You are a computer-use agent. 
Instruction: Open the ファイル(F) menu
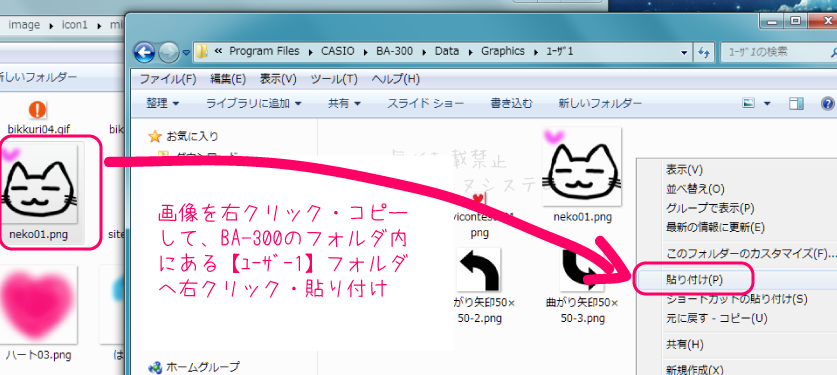click(168, 79)
